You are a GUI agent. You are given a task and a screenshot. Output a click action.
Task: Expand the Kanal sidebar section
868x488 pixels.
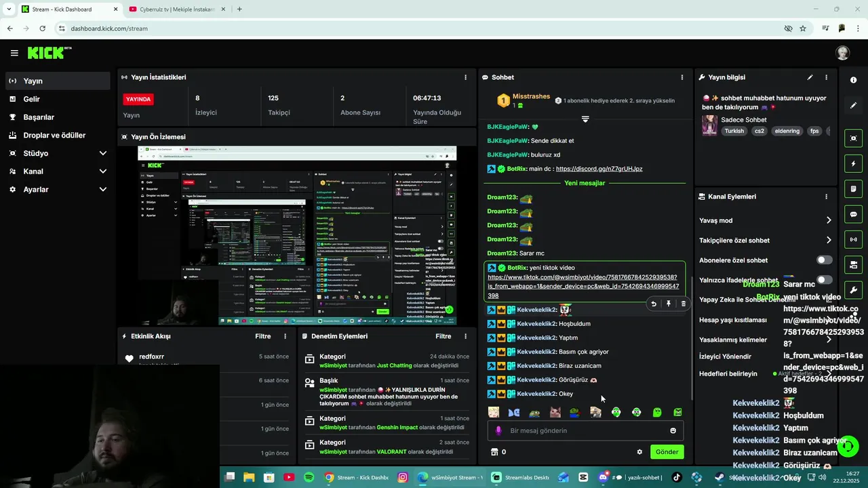click(103, 171)
